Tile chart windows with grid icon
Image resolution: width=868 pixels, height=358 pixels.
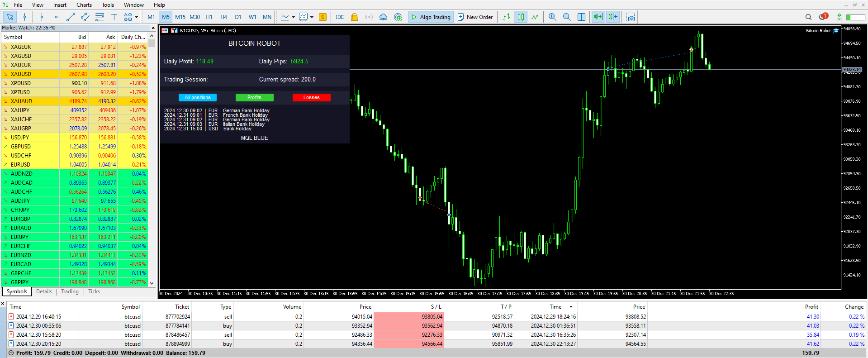coord(581,17)
